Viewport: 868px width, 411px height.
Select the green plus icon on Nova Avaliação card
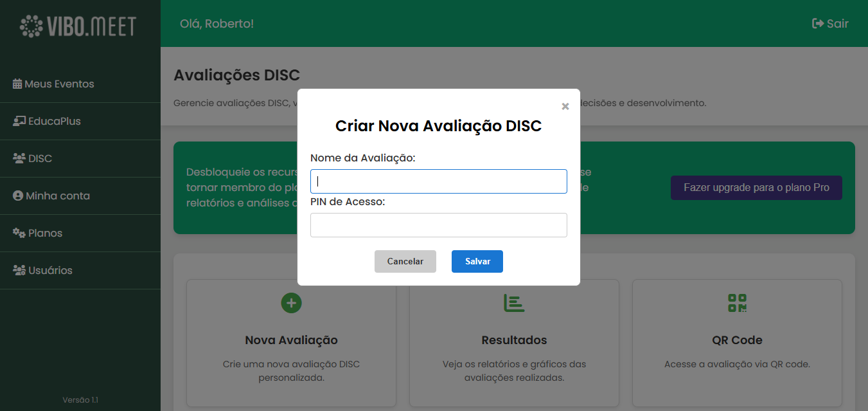pyautogui.click(x=291, y=302)
